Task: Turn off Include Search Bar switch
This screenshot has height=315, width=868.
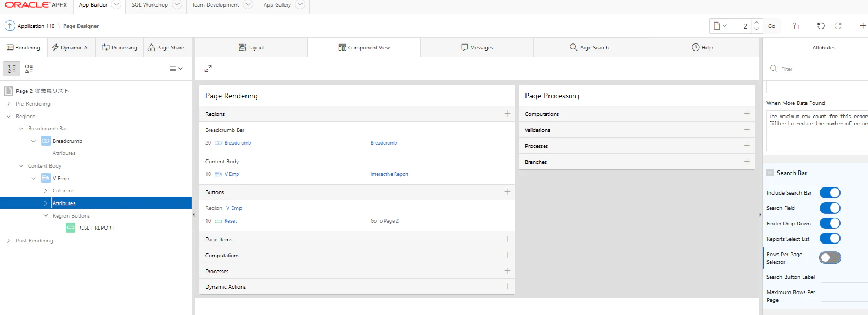Action: click(x=830, y=193)
